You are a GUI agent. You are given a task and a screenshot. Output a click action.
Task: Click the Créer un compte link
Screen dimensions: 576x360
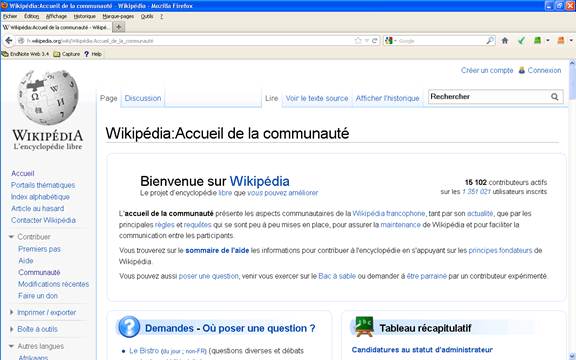click(x=487, y=70)
